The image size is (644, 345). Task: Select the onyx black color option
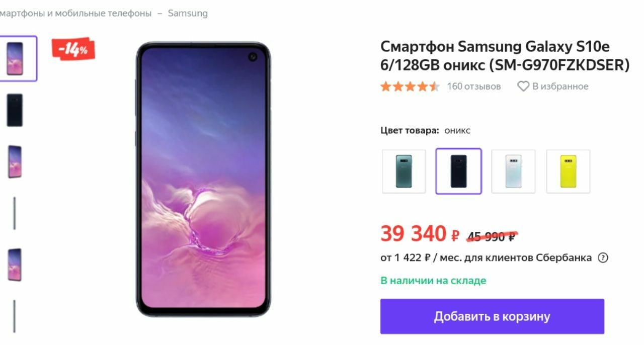click(x=459, y=171)
